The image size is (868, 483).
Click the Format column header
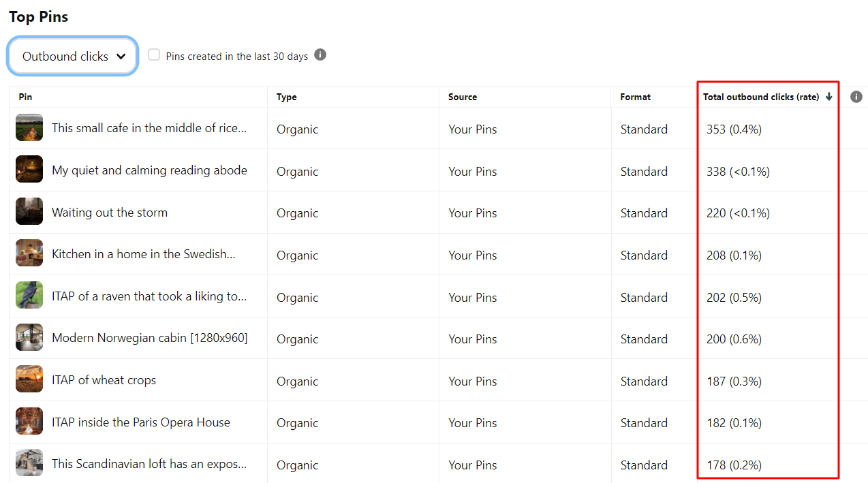635,97
